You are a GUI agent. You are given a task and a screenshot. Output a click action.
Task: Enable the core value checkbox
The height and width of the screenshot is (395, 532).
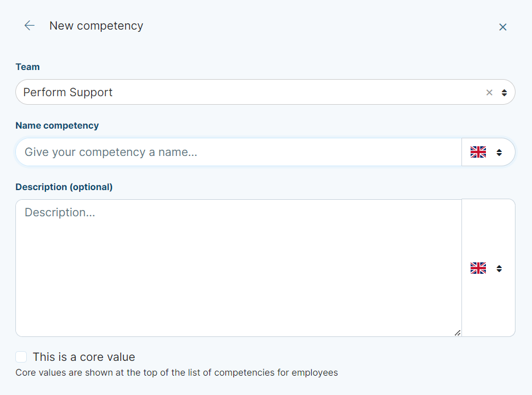pyautogui.click(x=21, y=357)
